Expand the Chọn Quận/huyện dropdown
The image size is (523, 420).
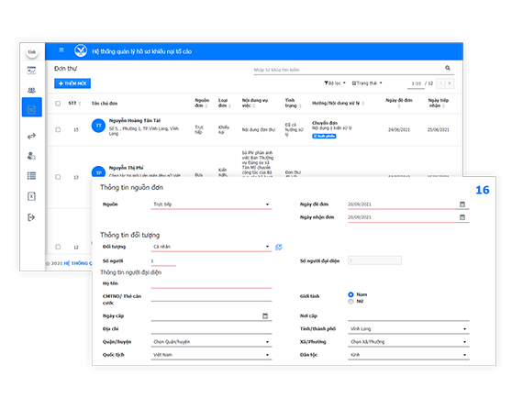click(211, 342)
